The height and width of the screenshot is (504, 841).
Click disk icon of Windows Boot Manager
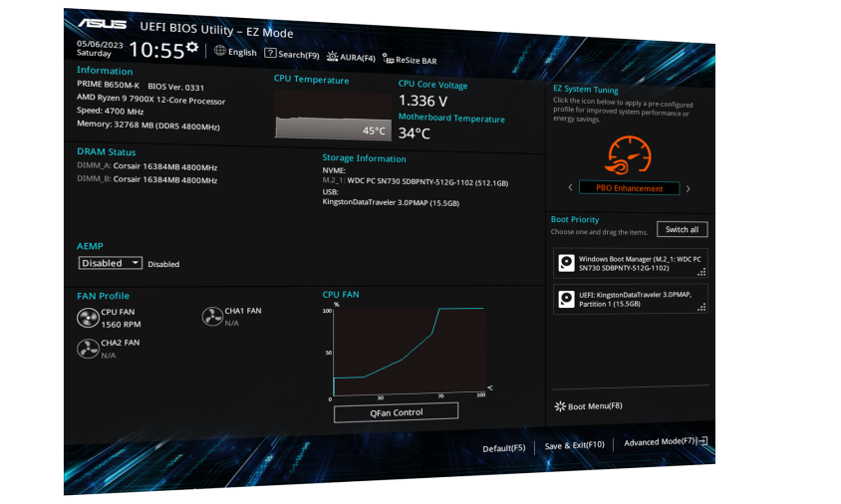coord(566,263)
